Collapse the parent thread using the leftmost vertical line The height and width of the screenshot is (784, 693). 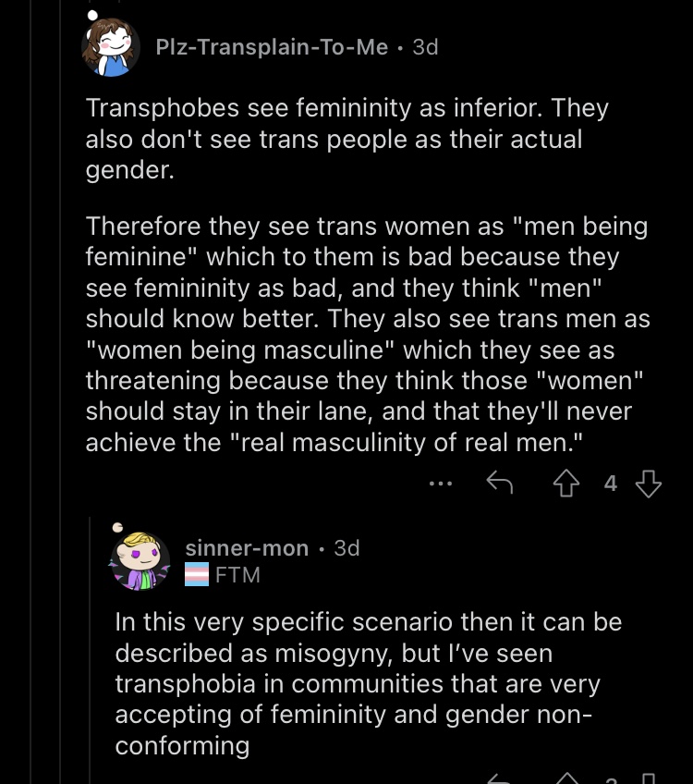click(x=31, y=392)
